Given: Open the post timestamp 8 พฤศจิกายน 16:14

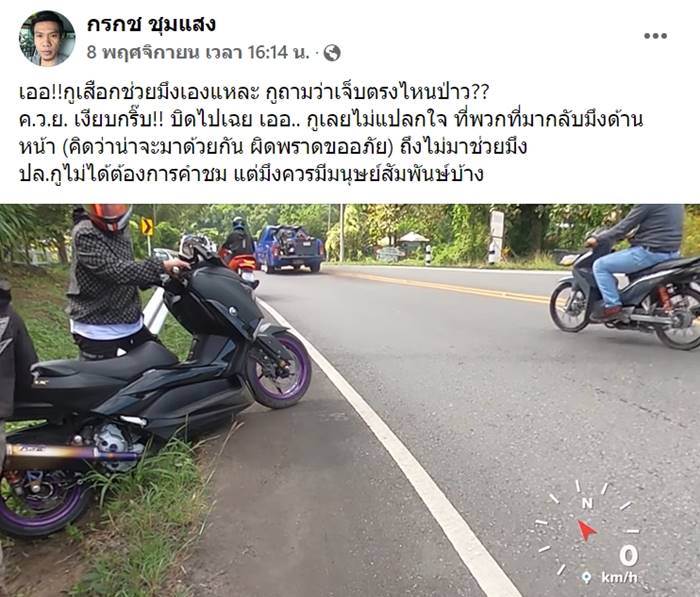Looking at the screenshot, I should tap(198, 53).
